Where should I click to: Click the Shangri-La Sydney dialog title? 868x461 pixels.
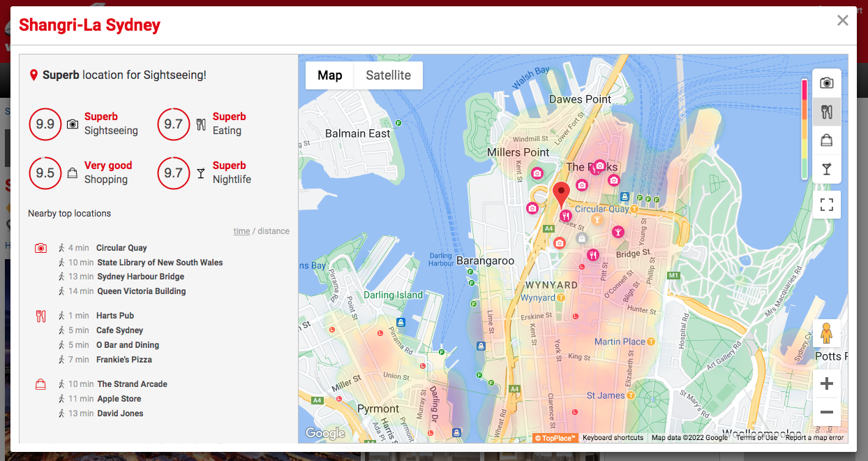pos(89,26)
